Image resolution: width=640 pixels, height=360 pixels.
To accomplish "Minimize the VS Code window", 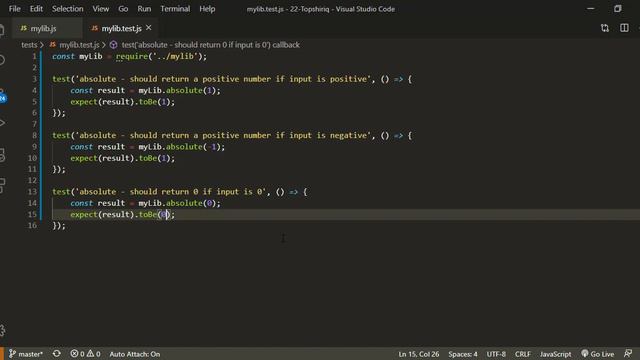I will (x=590, y=9).
